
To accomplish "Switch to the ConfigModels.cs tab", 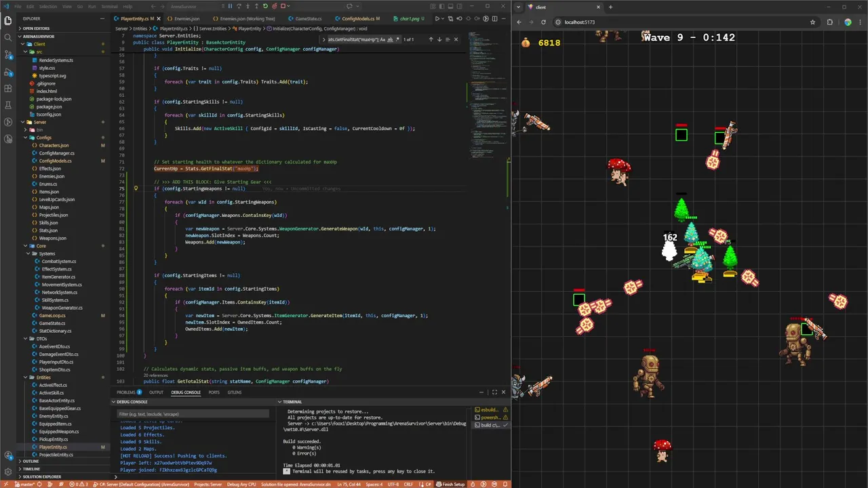I will tap(357, 18).
